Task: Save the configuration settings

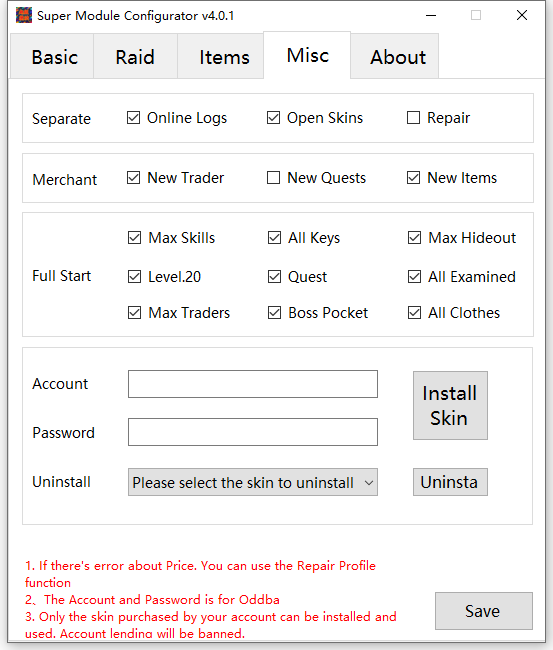Action: 484,611
